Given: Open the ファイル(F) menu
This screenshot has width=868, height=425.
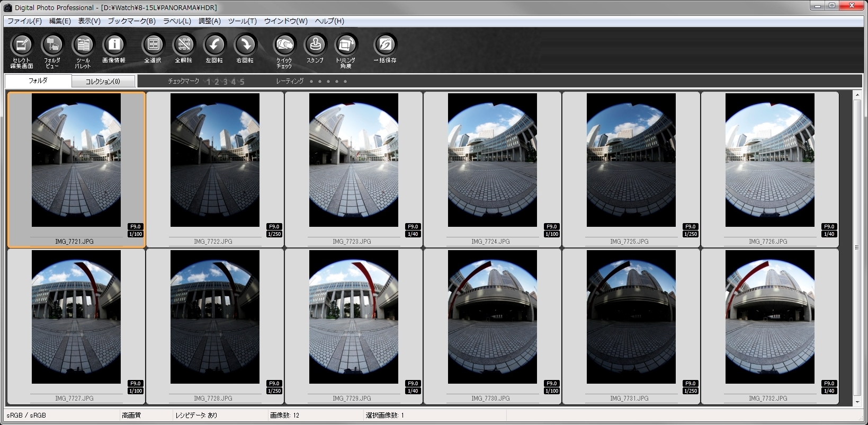Looking at the screenshot, I should tap(24, 21).
